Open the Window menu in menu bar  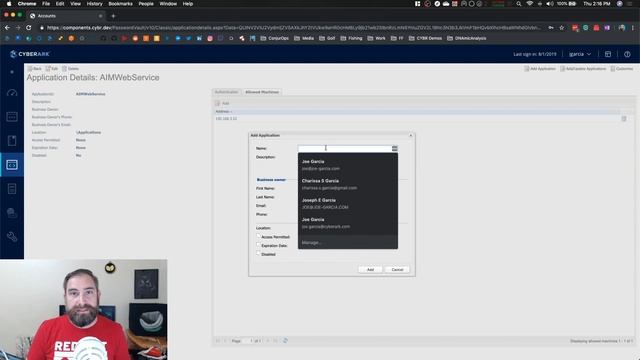pyautogui.click(x=168, y=4)
